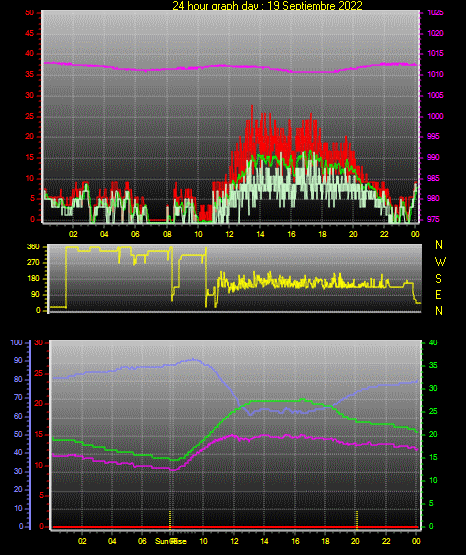Click hour 18 on the temperature graph axis
Image resolution: width=466 pixels, height=555 pixels.
326,541
